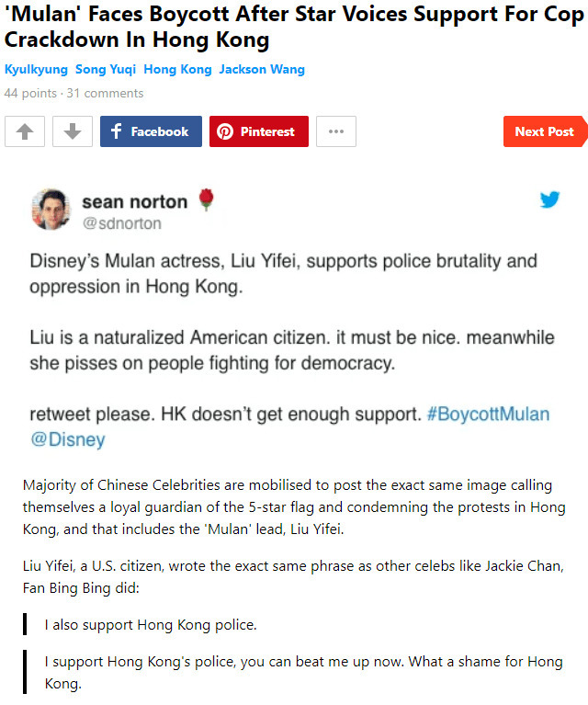Open the Twitter bird icon
This screenshot has height=705, width=588.
pos(549,199)
